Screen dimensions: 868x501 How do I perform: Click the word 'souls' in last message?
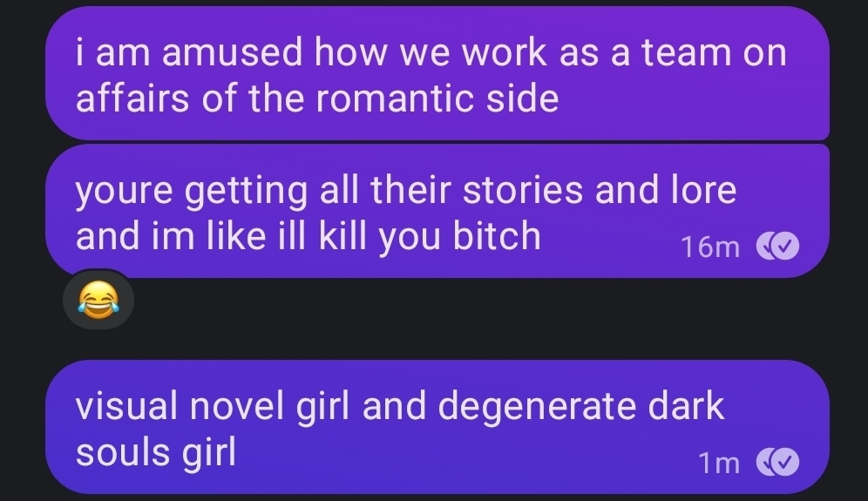123,452
